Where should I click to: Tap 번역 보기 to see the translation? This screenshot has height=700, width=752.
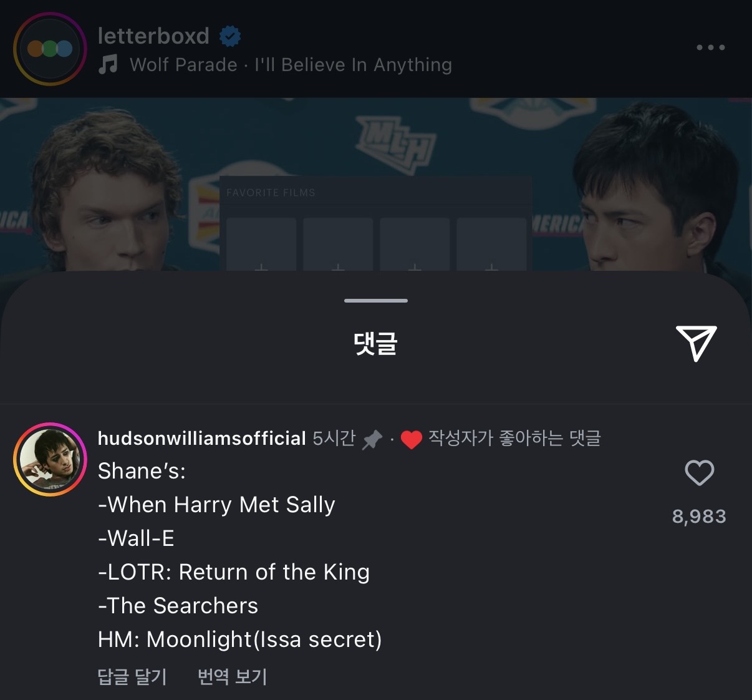click(232, 676)
